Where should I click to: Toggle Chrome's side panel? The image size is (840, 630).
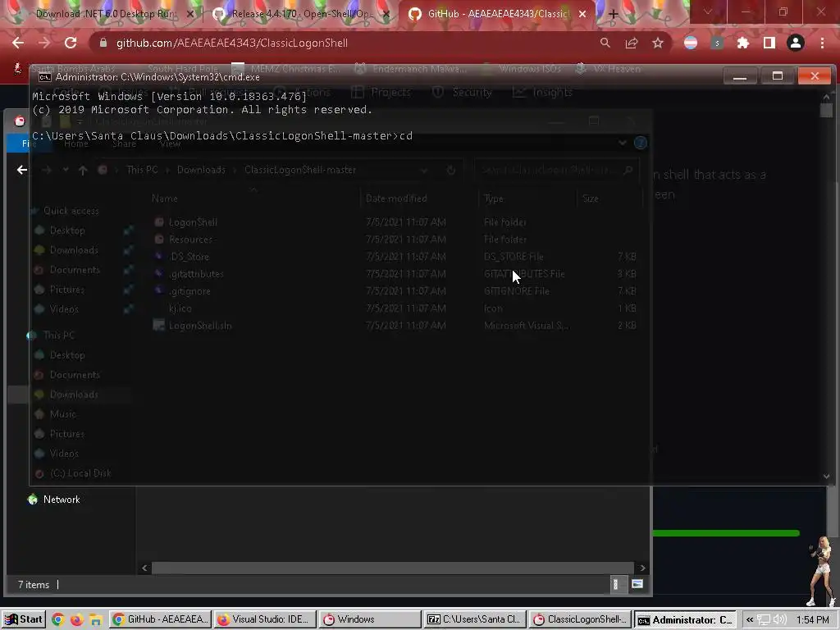coord(769,43)
